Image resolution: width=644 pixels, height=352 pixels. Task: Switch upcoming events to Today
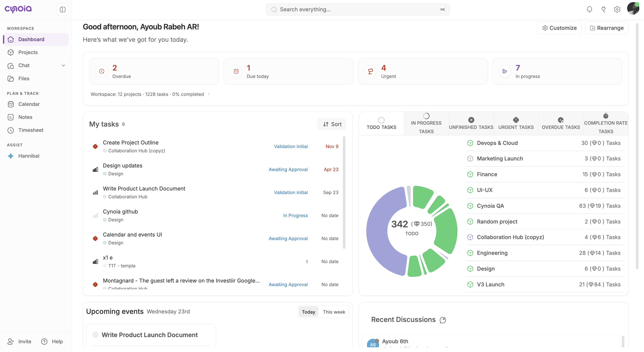[309, 312]
